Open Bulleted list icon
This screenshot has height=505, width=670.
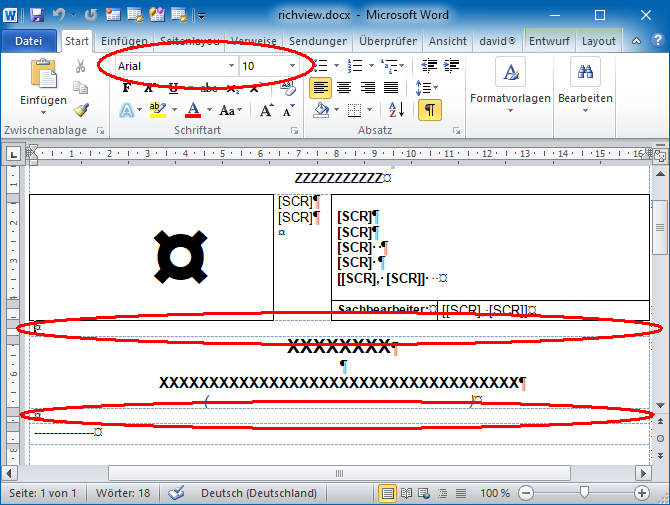tap(320, 66)
